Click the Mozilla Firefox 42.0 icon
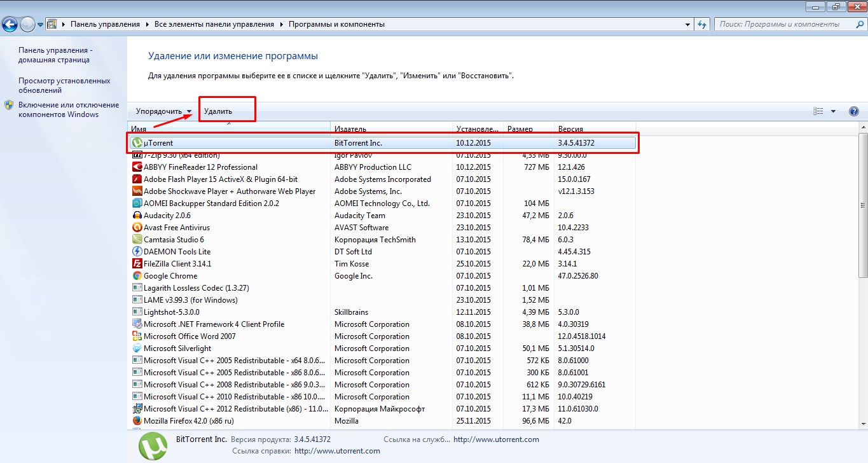The image size is (868, 463). click(137, 421)
